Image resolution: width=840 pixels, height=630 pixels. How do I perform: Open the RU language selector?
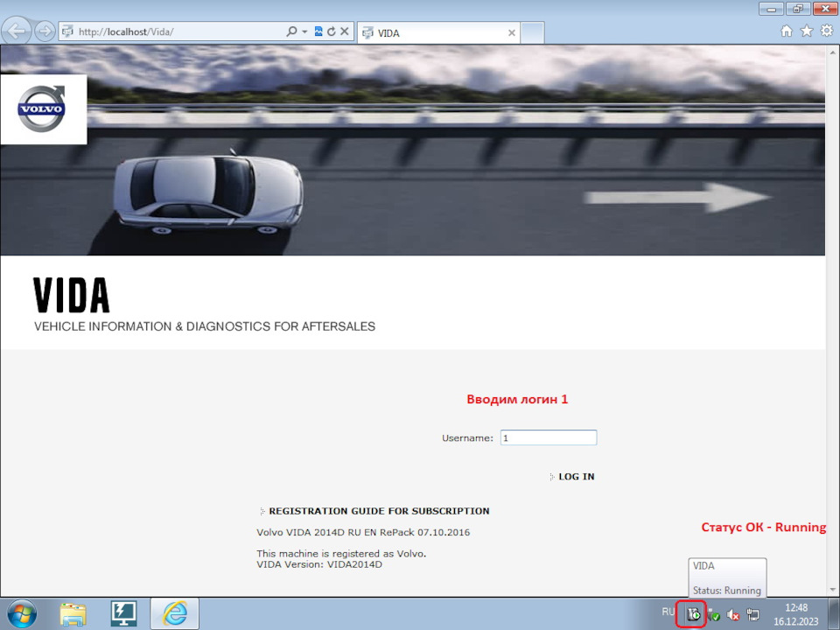click(668, 613)
